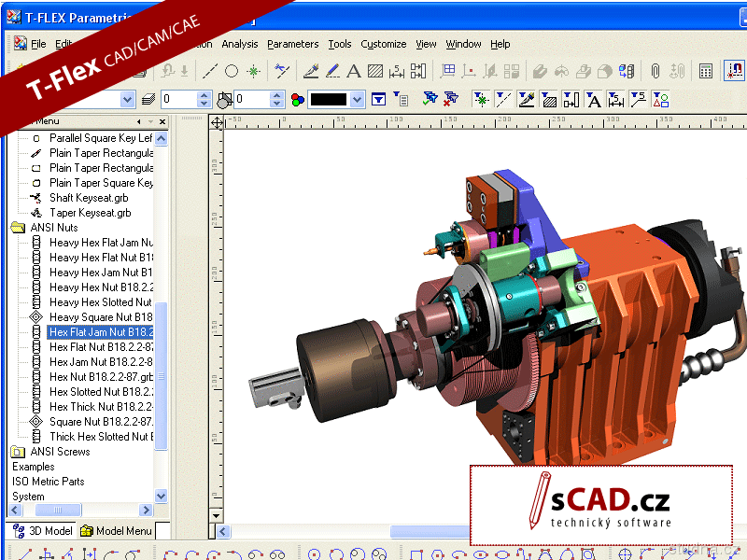
Task: Open the black color dropdown arrow
Action: pyautogui.click(x=358, y=100)
